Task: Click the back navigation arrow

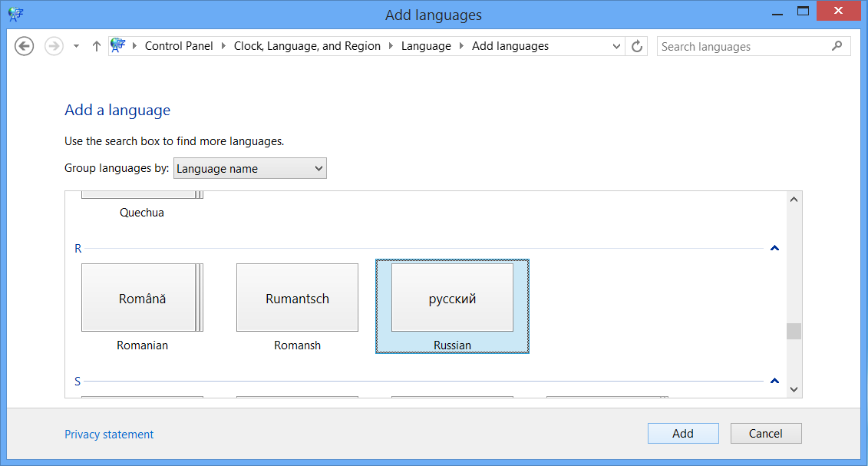Action: pos(24,46)
